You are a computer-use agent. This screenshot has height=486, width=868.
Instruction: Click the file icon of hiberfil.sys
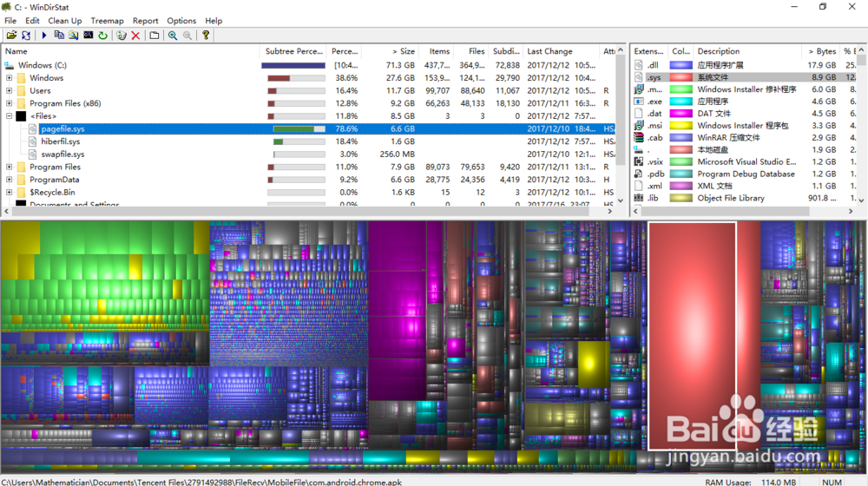point(33,141)
